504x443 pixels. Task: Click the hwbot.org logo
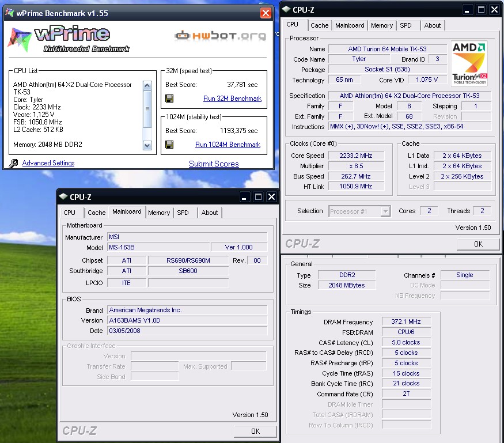click(221, 35)
